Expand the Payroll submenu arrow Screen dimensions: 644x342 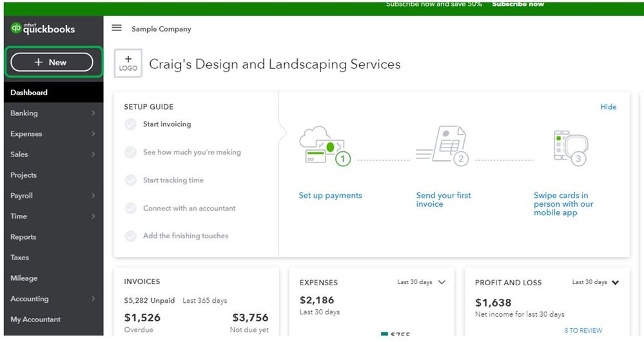(93, 195)
